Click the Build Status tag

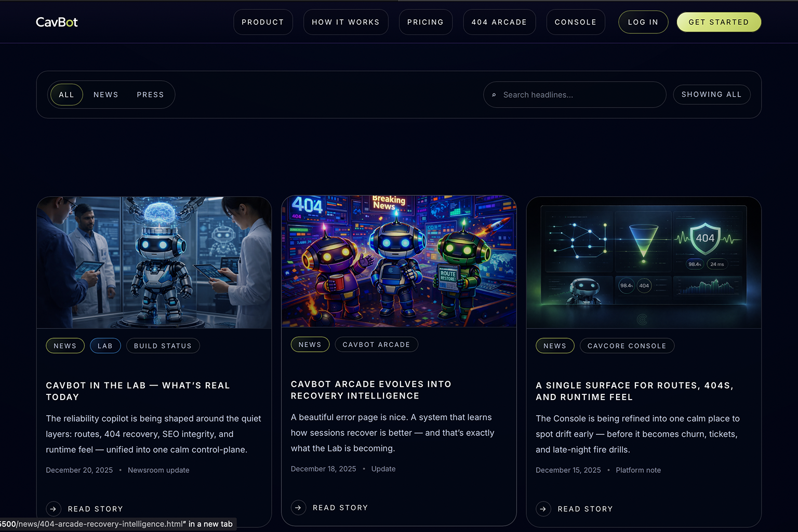click(x=163, y=345)
